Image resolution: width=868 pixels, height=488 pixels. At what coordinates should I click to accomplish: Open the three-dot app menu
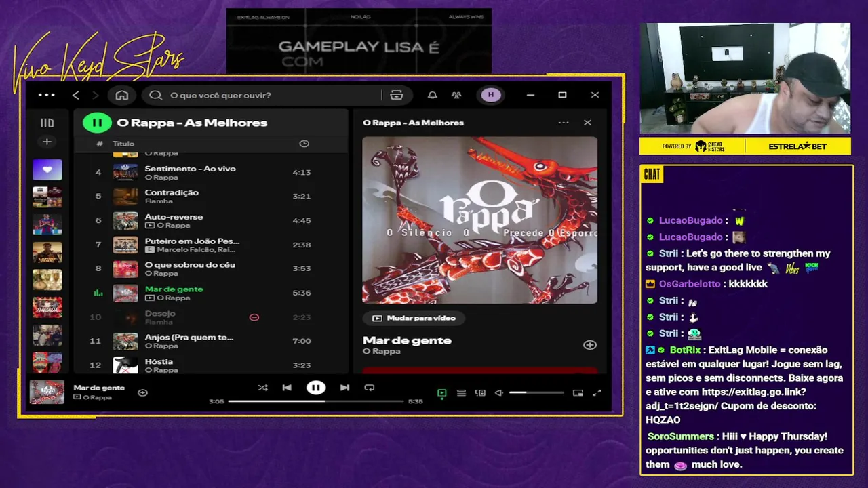(47, 95)
